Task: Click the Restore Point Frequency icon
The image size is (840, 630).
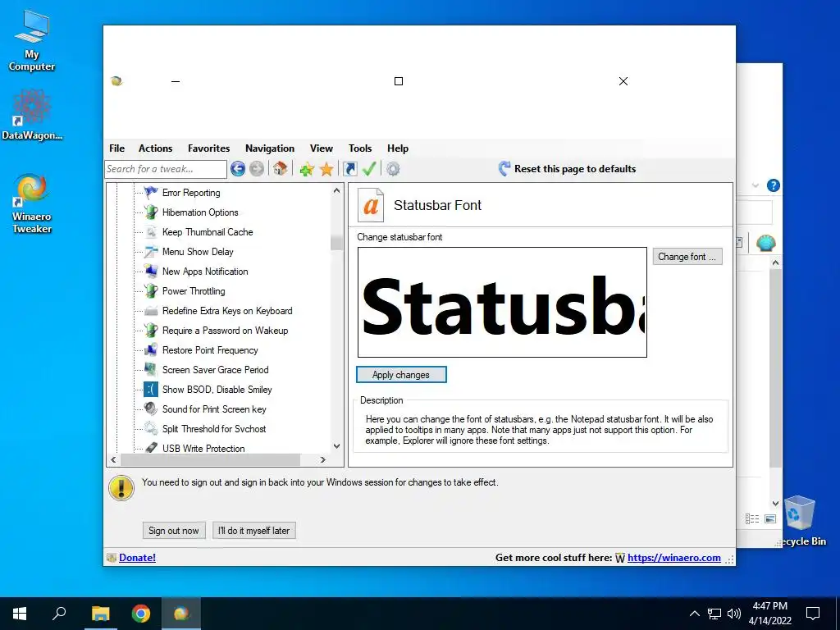Action: (151, 349)
